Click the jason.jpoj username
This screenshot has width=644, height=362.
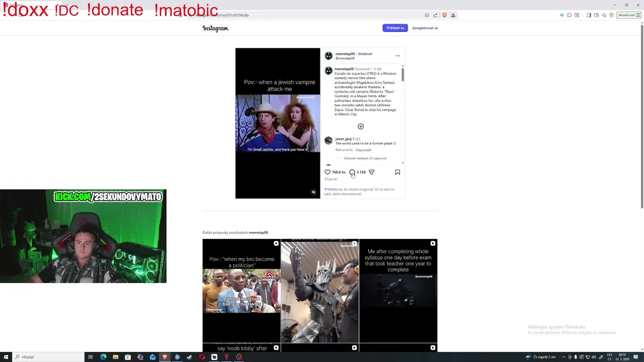point(344,139)
